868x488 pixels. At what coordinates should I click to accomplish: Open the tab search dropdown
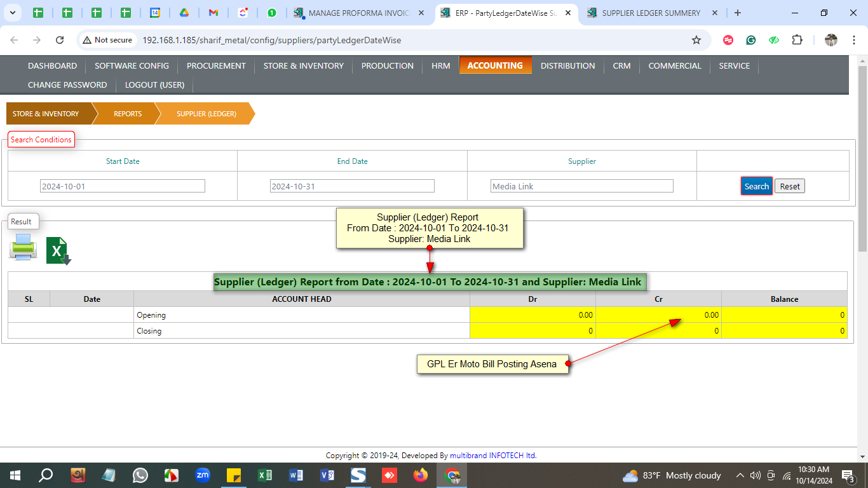[x=13, y=13]
